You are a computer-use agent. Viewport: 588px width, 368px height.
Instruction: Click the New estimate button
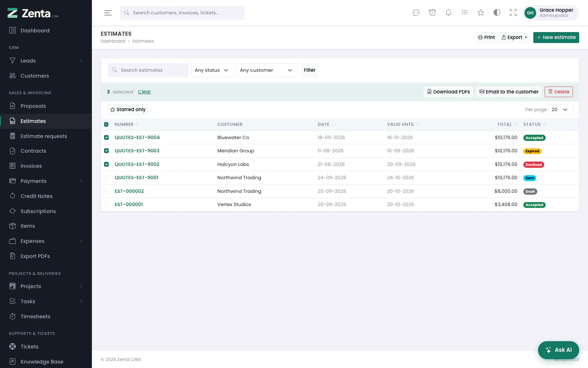point(556,38)
